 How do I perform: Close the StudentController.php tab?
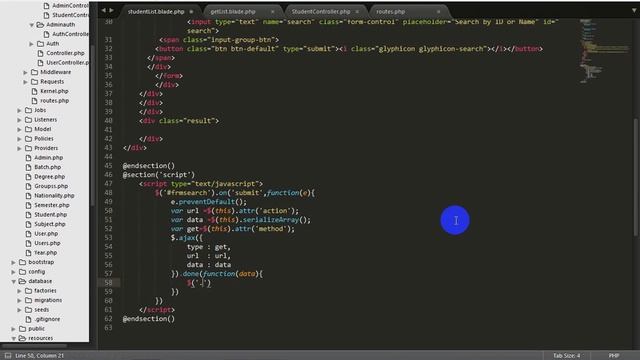357,12
